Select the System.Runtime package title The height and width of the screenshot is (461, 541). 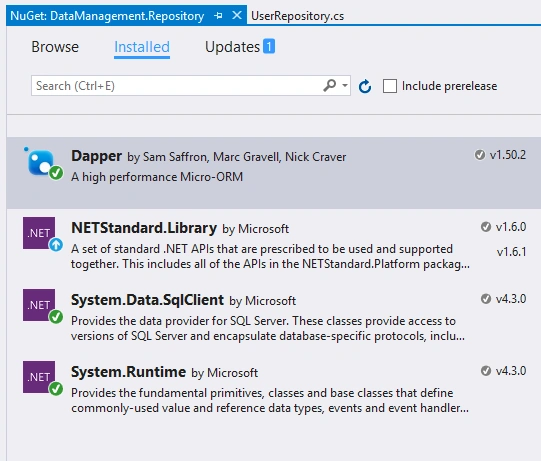(x=128, y=372)
